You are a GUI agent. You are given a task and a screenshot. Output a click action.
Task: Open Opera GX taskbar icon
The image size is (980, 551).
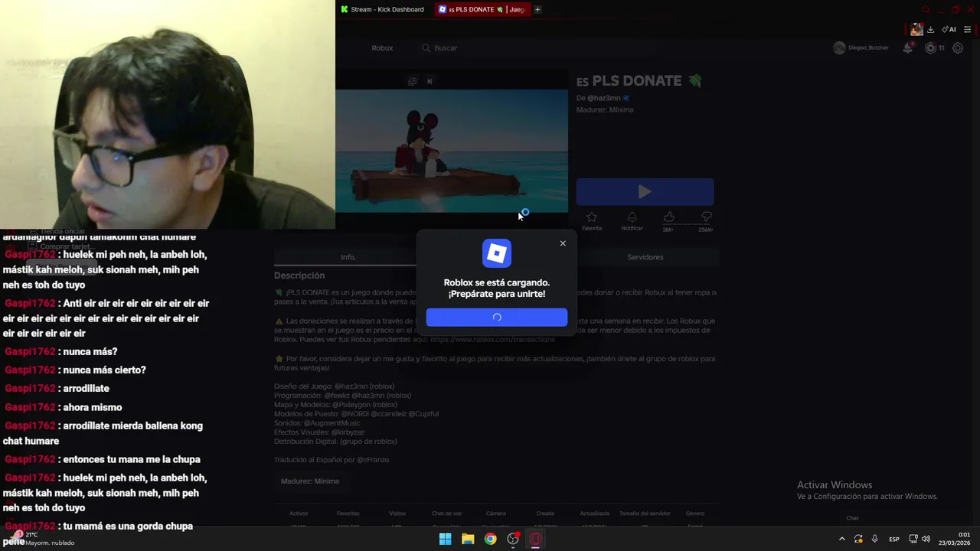(536, 539)
